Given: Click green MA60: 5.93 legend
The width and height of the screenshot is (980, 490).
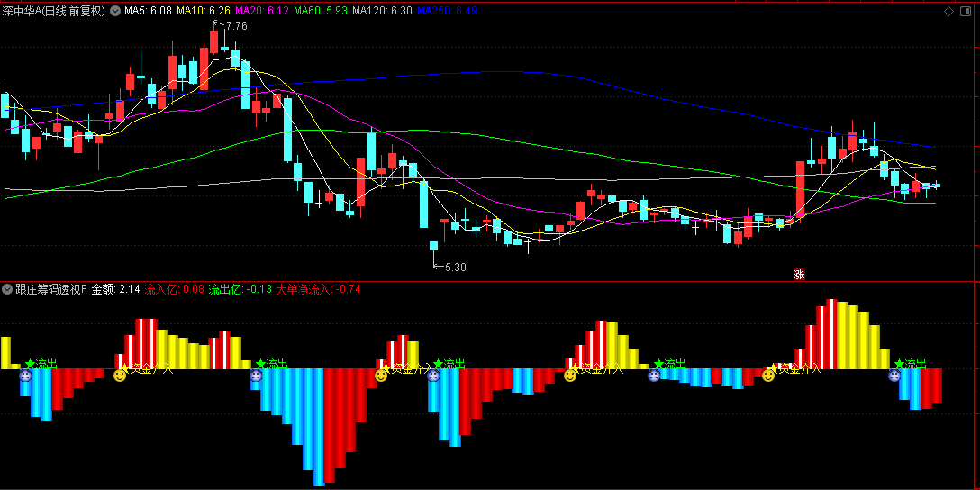Looking at the screenshot, I should (x=321, y=11).
